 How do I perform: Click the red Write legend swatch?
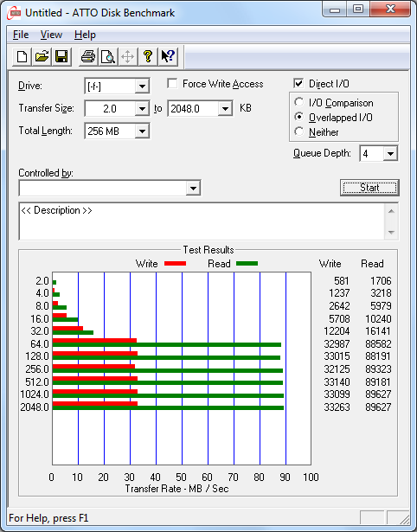click(175, 263)
